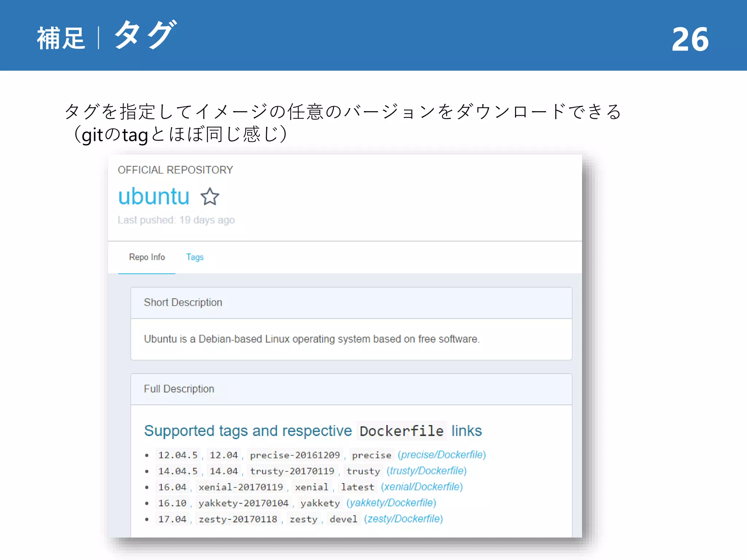
Task: Click the 16.04 tag
Action: [172, 487]
